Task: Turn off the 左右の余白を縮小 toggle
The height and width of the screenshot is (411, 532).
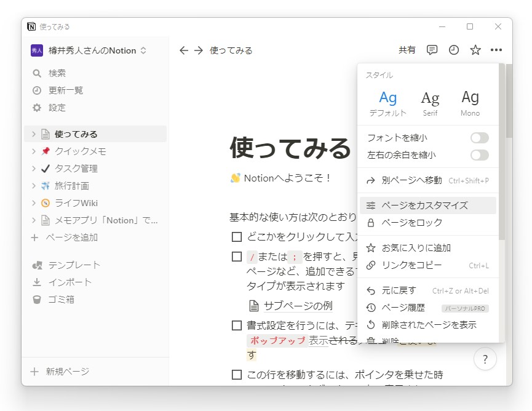Action: coord(479,155)
